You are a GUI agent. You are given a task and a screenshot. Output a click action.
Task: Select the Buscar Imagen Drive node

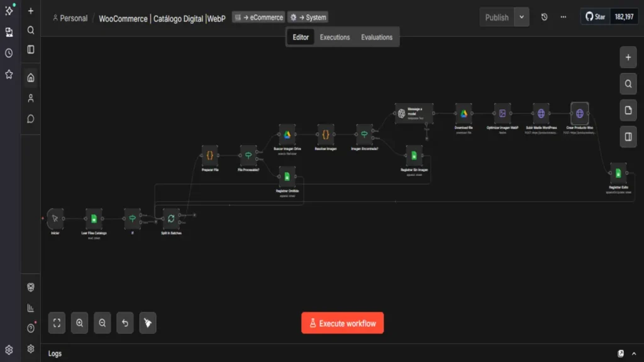point(286,133)
